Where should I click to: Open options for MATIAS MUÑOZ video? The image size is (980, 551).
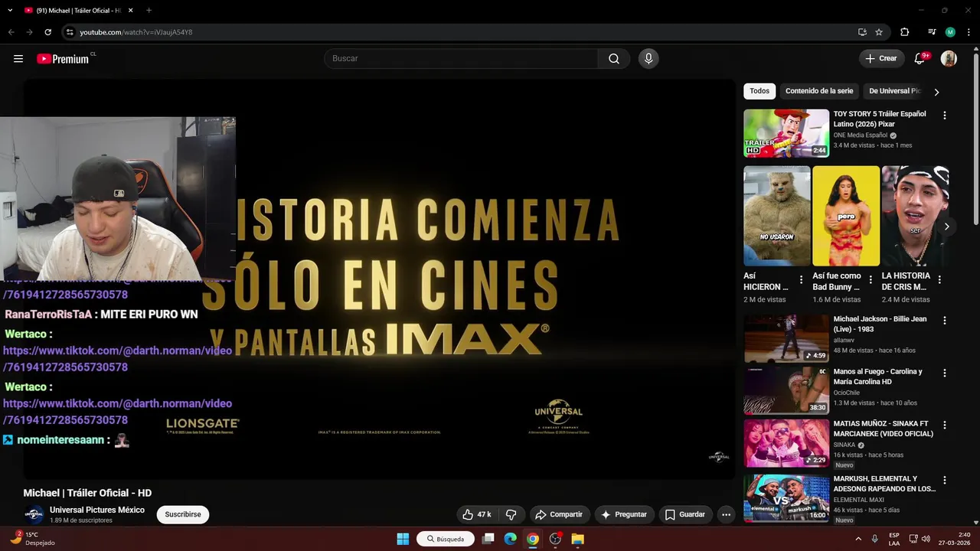pyautogui.click(x=944, y=425)
